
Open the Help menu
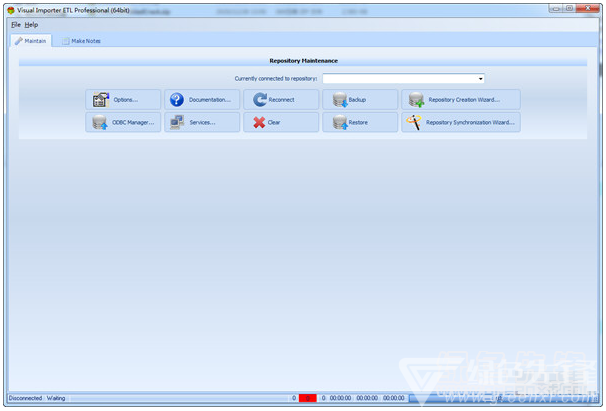coord(31,25)
